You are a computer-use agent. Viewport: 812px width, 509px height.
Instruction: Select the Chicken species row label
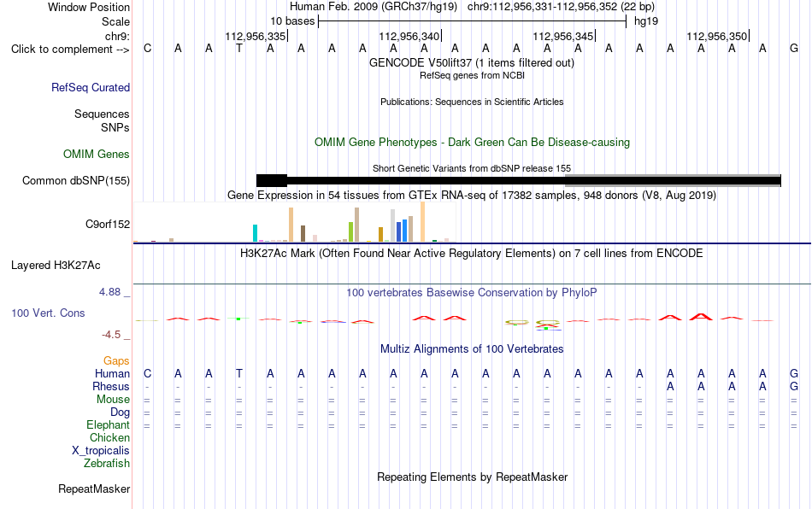point(109,437)
